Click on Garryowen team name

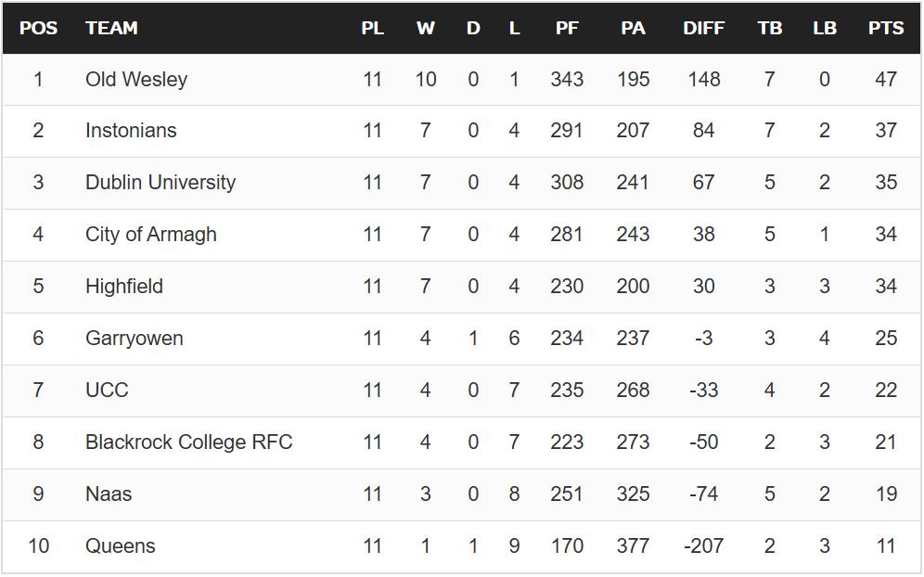pyautogui.click(x=135, y=339)
